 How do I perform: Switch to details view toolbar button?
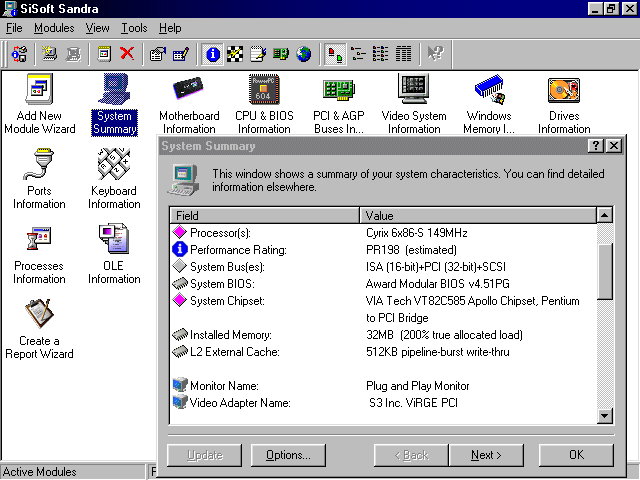coord(403,54)
